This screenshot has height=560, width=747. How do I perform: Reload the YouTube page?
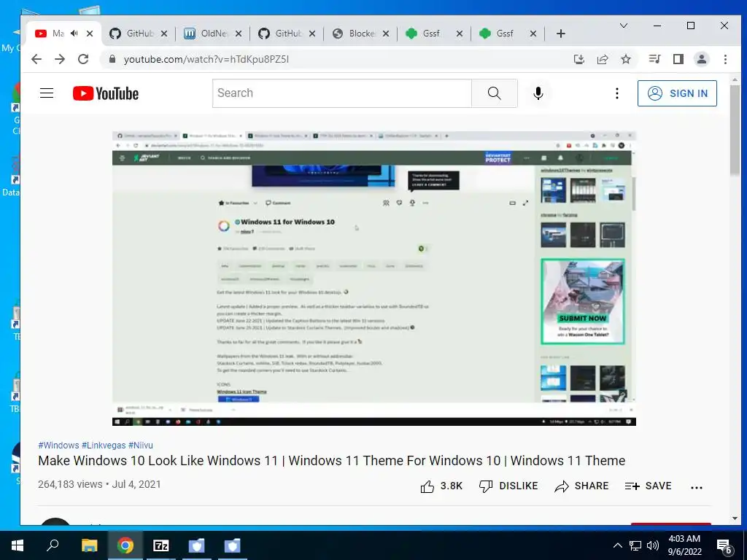coord(83,59)
